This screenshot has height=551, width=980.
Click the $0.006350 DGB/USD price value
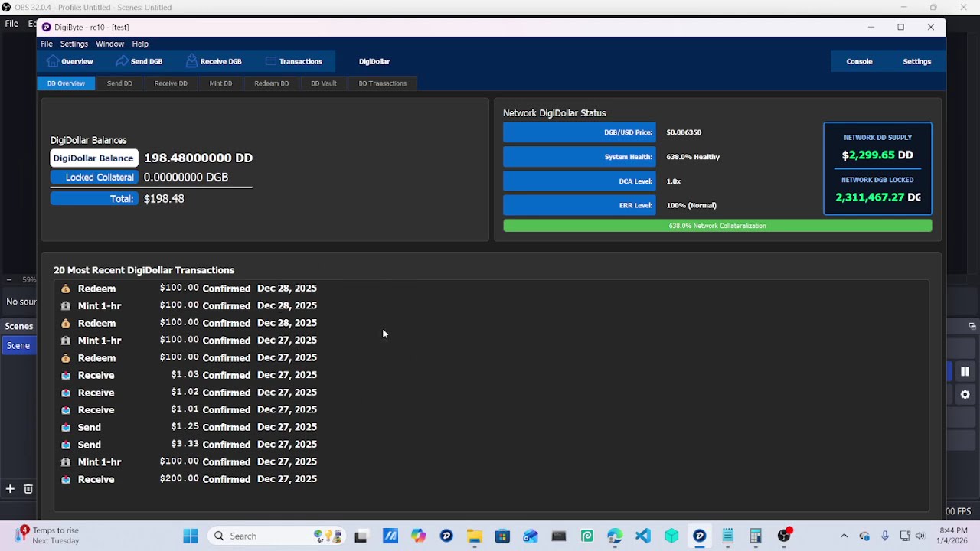pyautogui.click(x=684, y=132)
